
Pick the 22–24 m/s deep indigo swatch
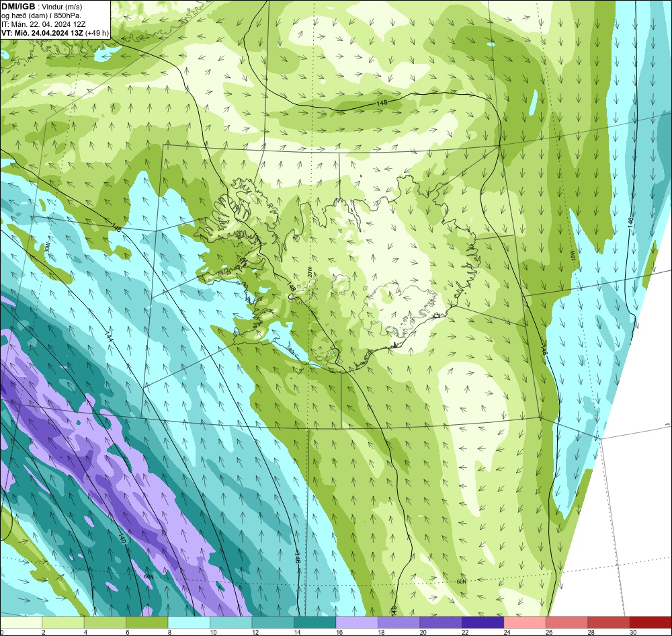[483, 623]
